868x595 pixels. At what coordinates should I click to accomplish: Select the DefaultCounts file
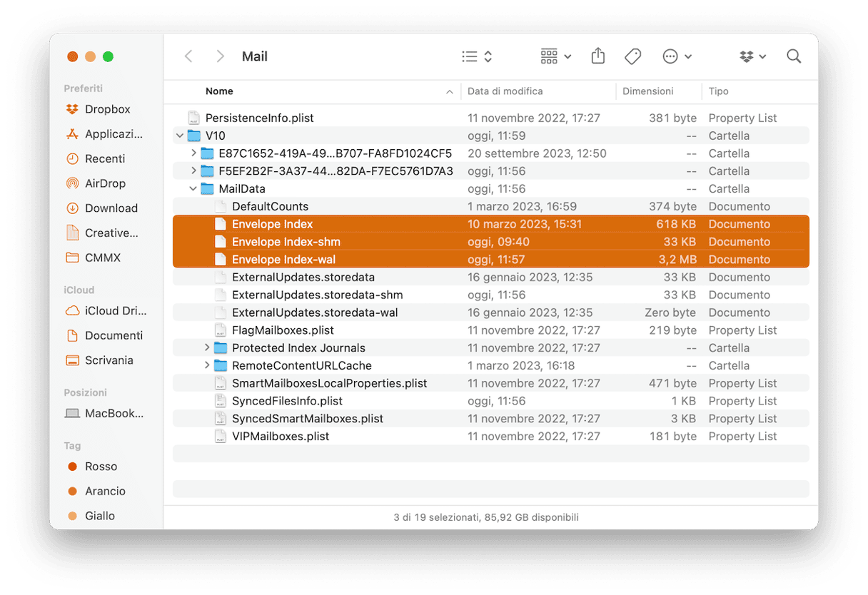pyautogui.click(x=491, y=206)
